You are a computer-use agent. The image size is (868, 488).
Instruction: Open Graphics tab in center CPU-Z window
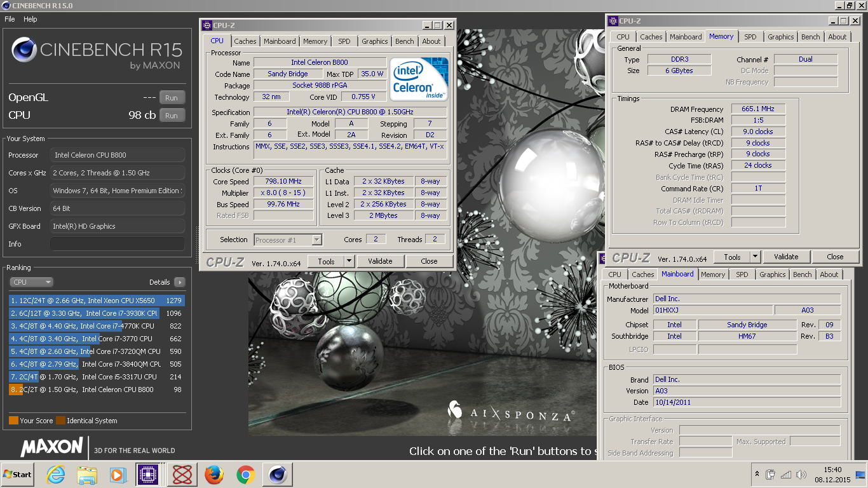click(375, 41)
